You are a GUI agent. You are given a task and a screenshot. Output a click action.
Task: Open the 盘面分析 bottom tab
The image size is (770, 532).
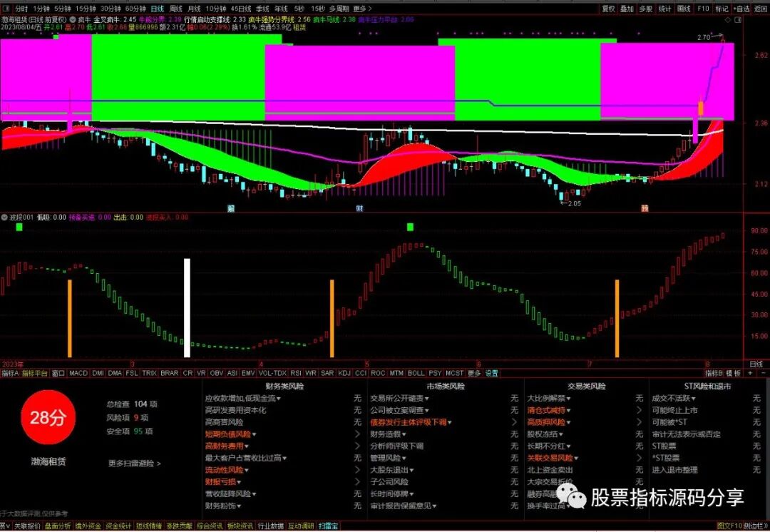(x=58, y=526)
